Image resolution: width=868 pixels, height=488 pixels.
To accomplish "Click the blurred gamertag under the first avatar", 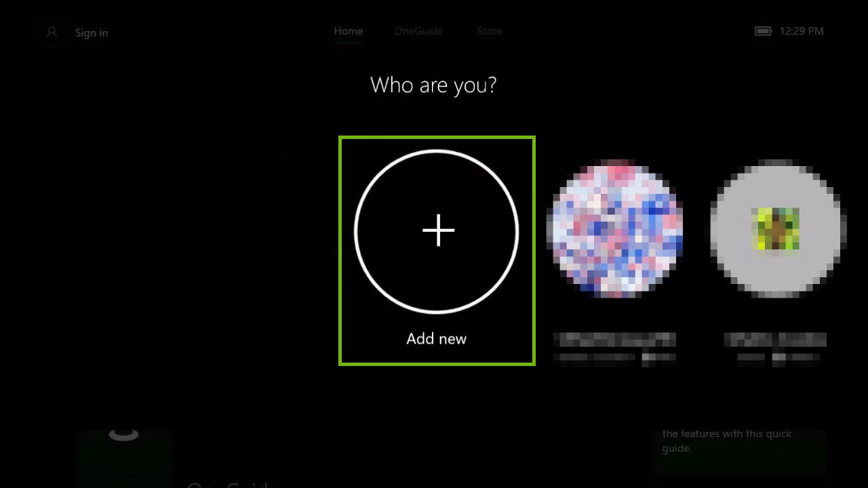I will (x=614, y=339).
